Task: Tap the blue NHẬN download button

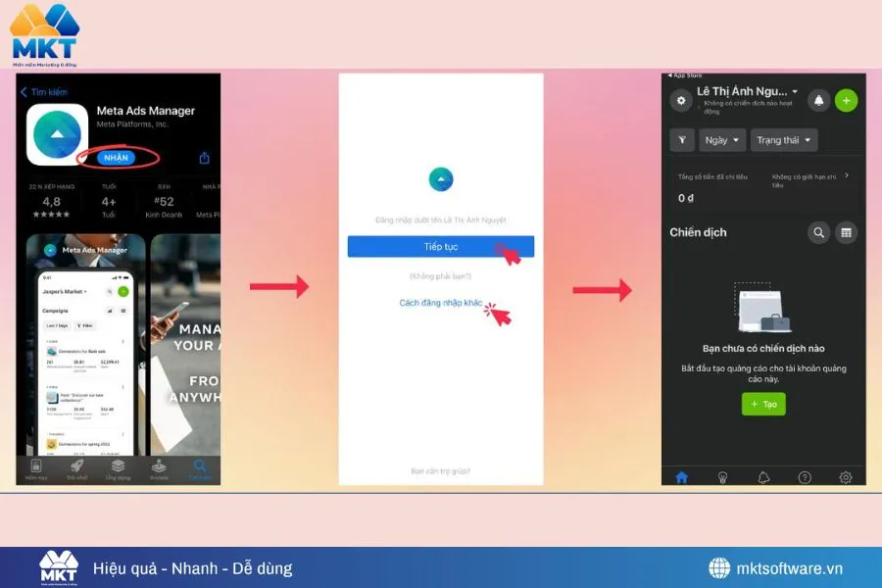Action: pyautogui.click(x=116, y=157)
